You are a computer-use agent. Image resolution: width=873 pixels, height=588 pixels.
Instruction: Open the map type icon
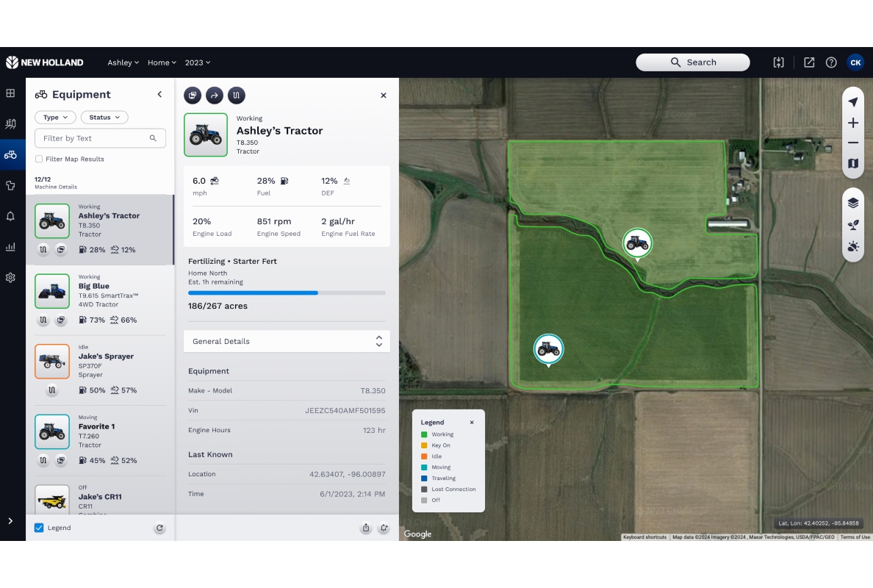pyautogui.click(x=853, y=163)
